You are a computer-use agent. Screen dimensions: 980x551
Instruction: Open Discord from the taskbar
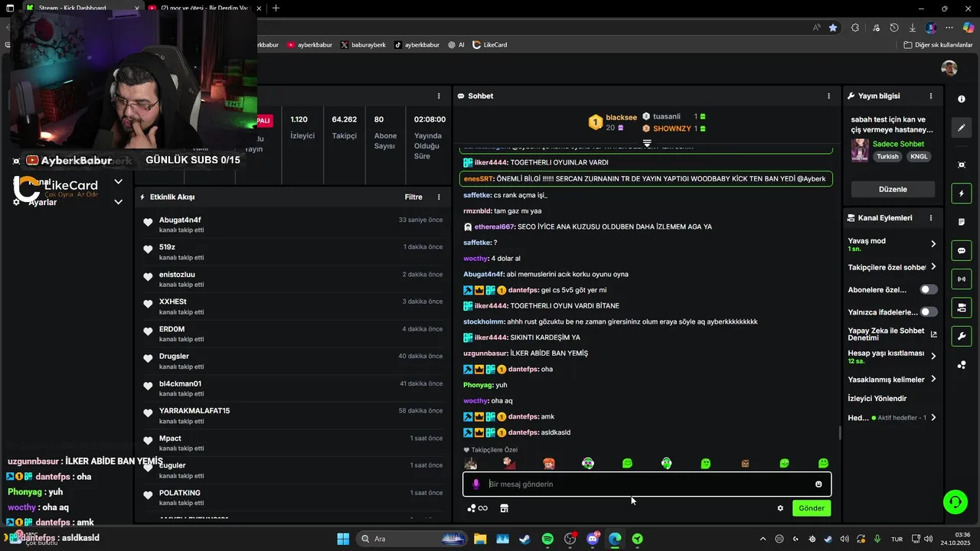tap(593, 539)
